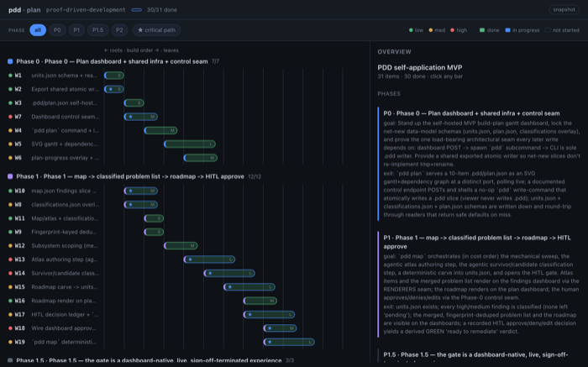
Task: Click the W4 pdd plan command bar
Action: (160, 130)
